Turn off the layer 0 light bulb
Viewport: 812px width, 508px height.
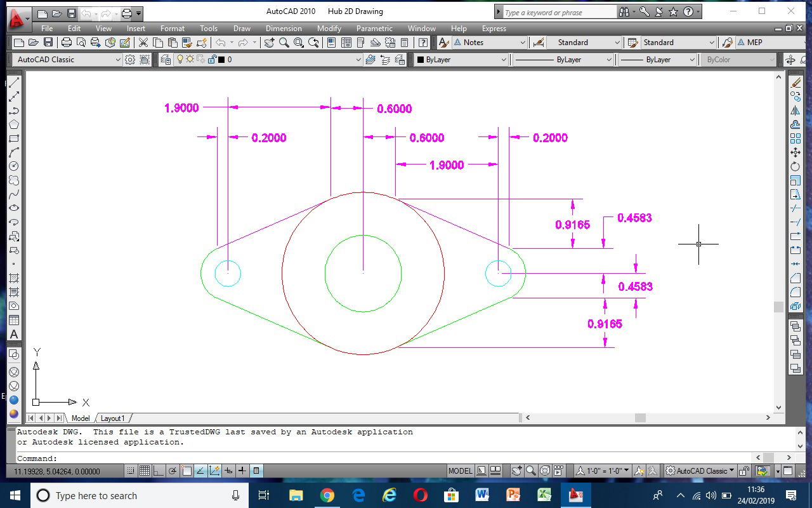[180, 59]
